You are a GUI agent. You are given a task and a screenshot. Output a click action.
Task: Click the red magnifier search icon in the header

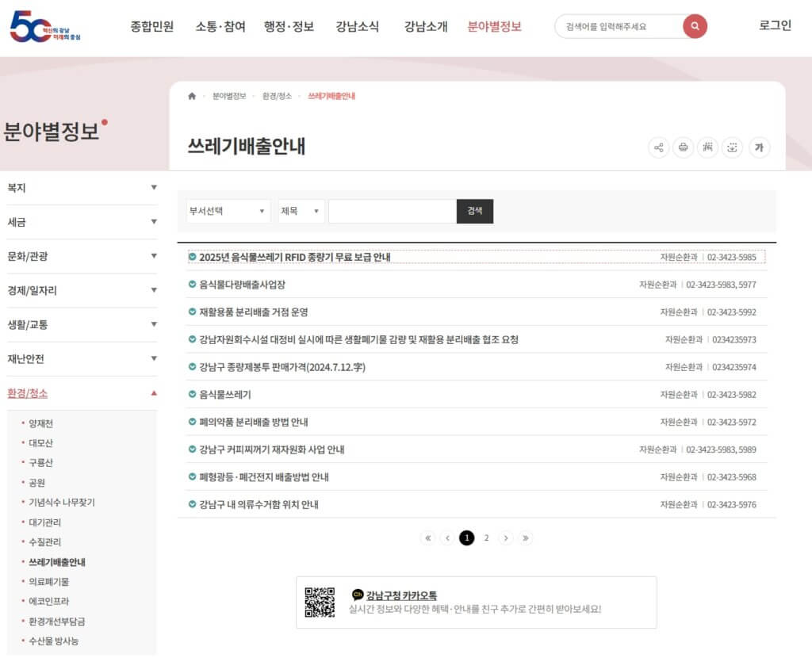(x=695, y=26)
